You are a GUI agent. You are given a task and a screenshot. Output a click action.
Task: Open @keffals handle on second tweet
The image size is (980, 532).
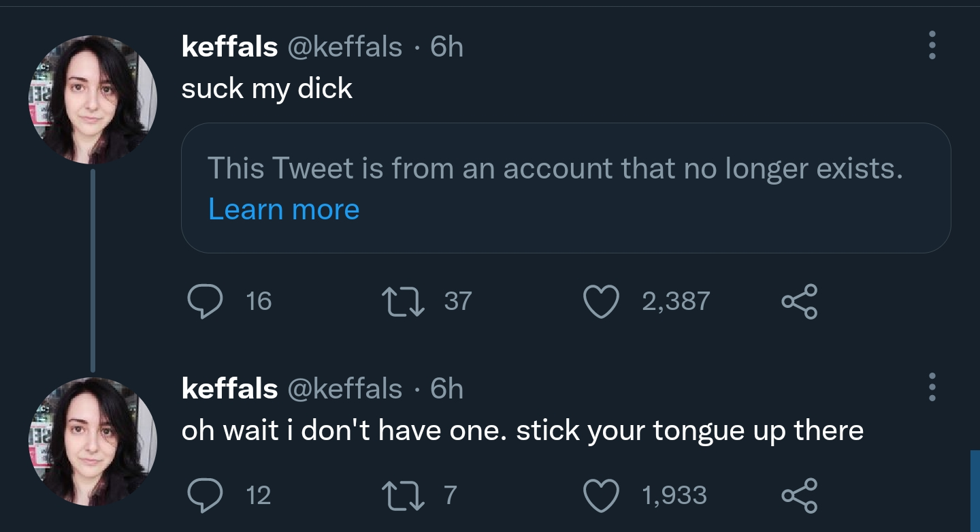(345, 389)
